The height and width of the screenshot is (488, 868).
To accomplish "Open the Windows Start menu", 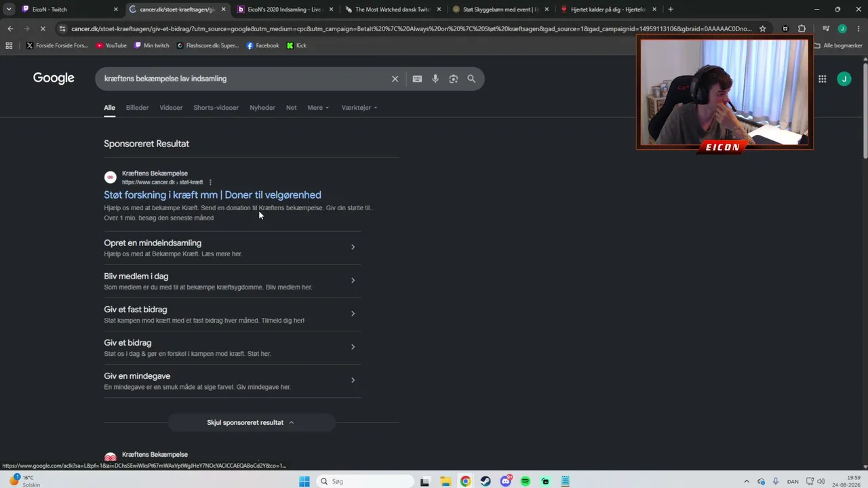I will pyautogui.click(x=304, y=481).
